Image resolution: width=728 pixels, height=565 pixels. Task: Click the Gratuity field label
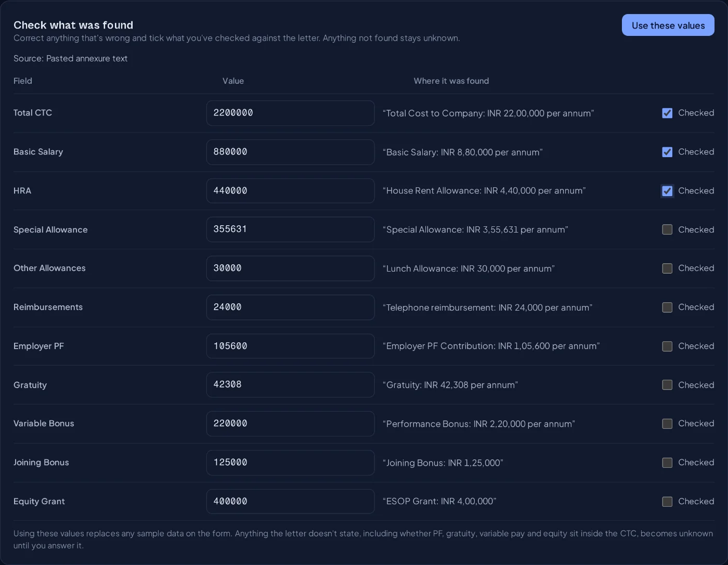click(30, 386)
